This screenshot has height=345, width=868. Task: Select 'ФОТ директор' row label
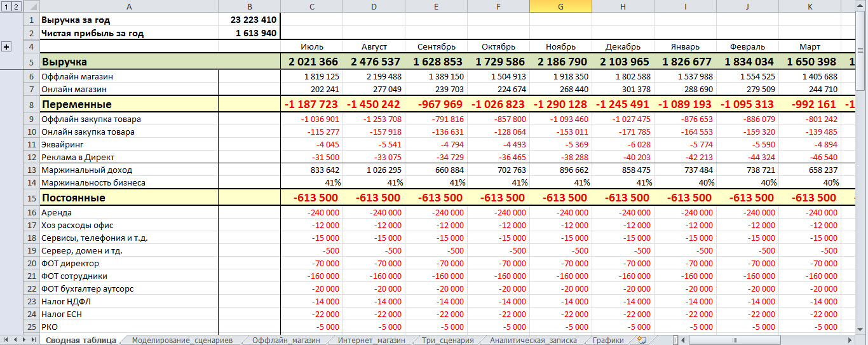(x=129, y=263)
